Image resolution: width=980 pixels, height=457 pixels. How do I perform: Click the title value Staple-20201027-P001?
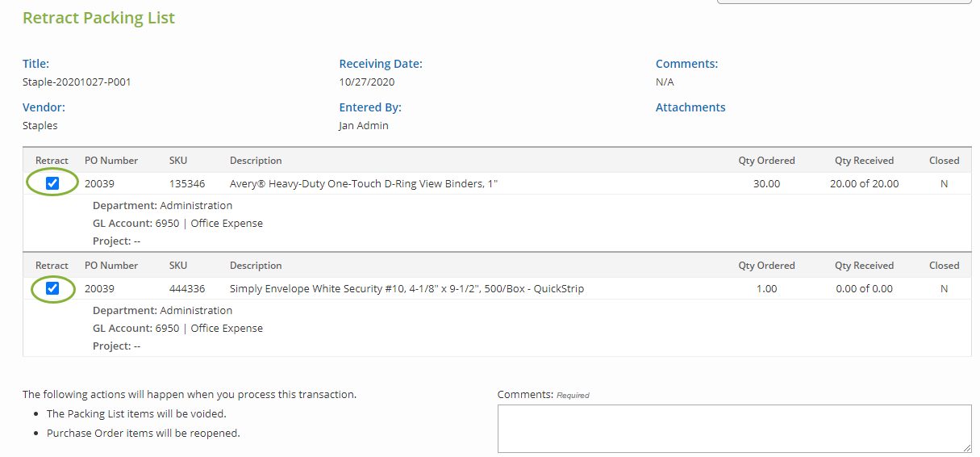[77, 82]
